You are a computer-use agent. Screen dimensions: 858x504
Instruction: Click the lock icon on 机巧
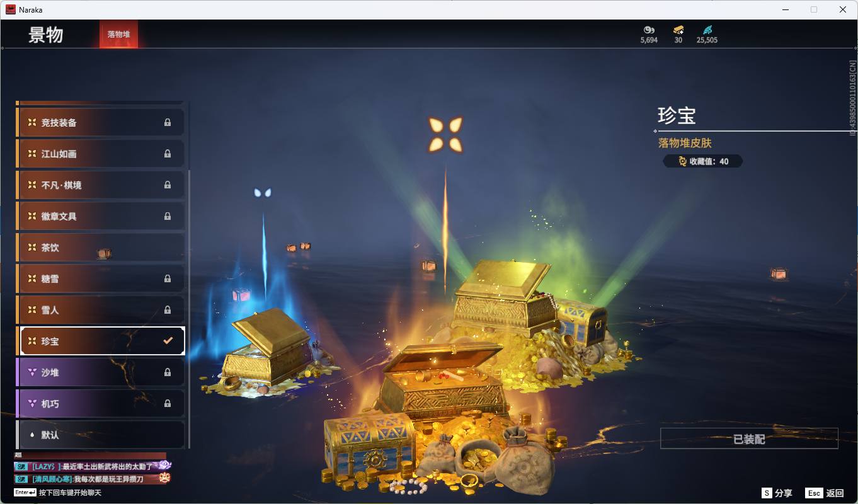click(x=168, y=403)
